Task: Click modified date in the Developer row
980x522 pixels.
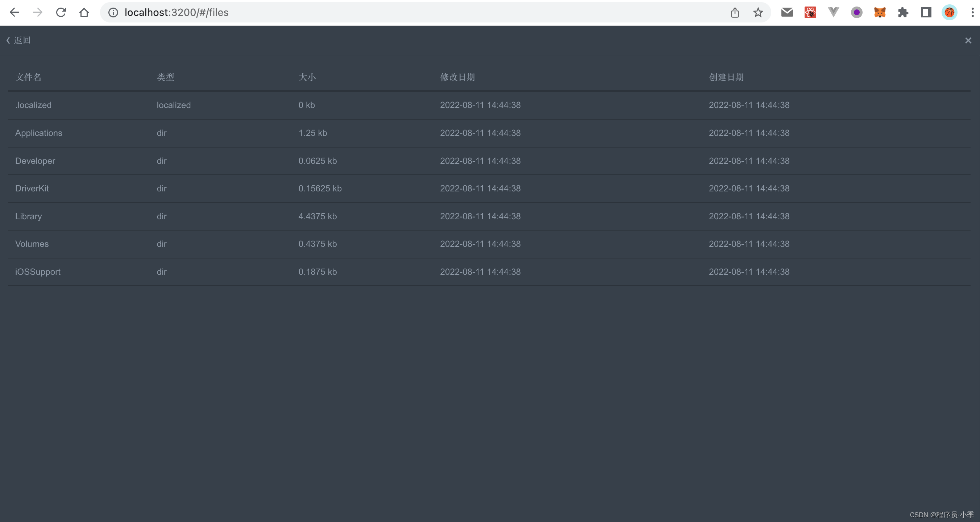Action: (x=481, y=161)
